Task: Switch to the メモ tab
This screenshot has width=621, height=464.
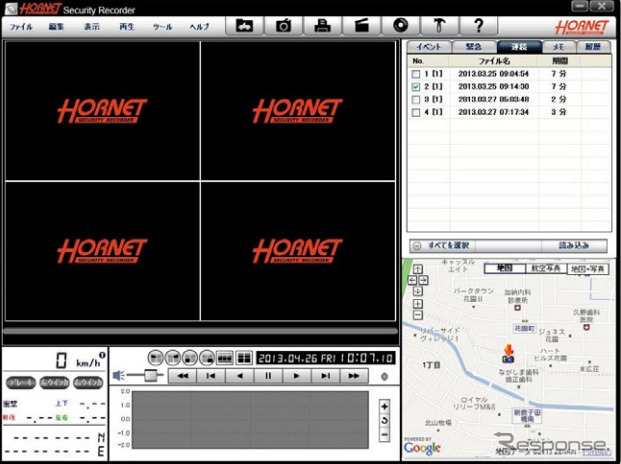Action: (x=558, y=47)
